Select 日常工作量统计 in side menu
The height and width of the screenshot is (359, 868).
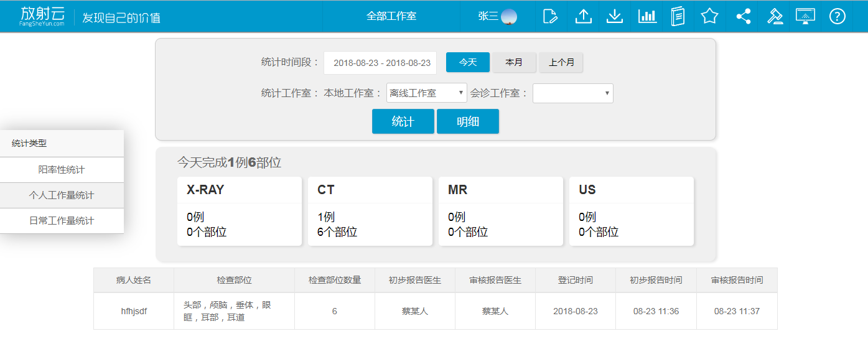pyautogui.click(x=62, y=221)
